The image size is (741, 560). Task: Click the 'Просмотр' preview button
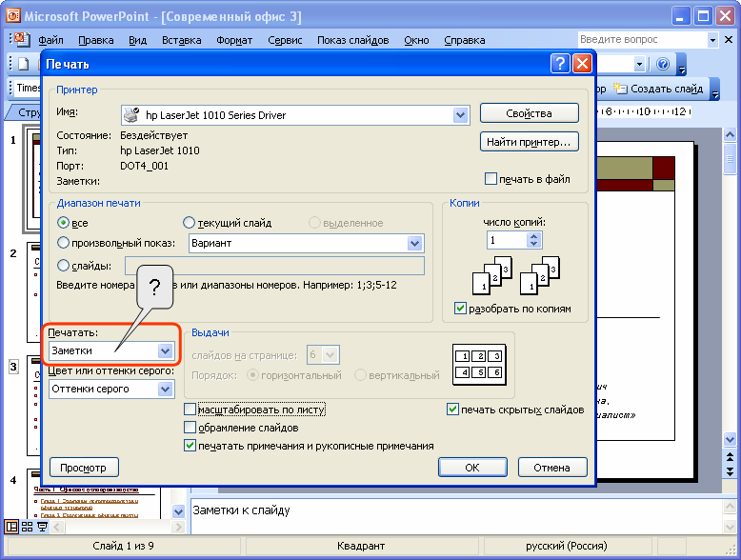[x=84, y=468]
